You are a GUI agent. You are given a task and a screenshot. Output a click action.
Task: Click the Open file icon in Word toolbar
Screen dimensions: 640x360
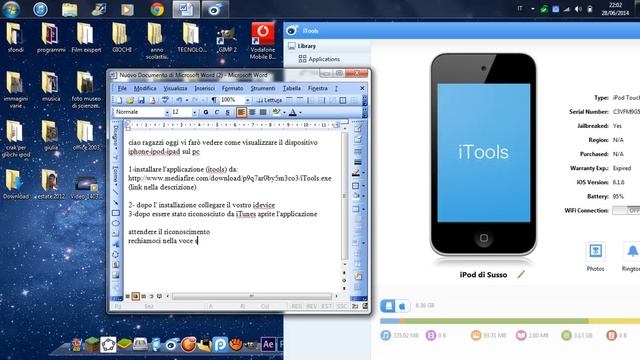[130, 100]
